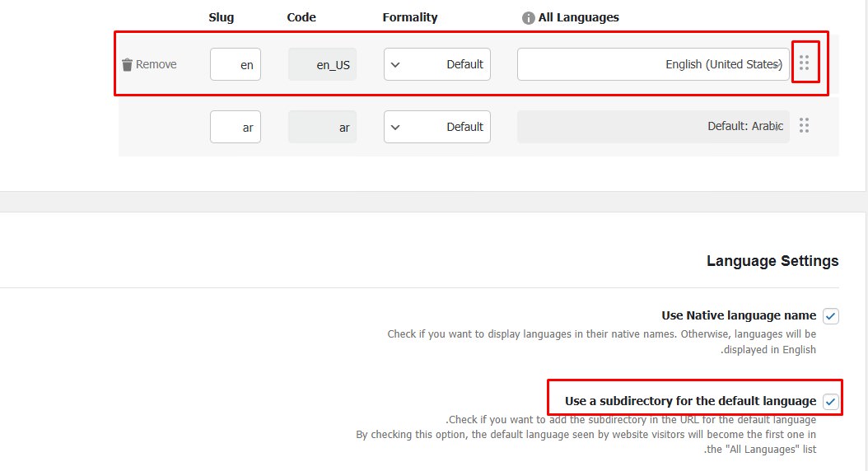Click the trash icon in the English row
Screen dimensions: 868x471
pyautogui.click(x=127, y=64)
